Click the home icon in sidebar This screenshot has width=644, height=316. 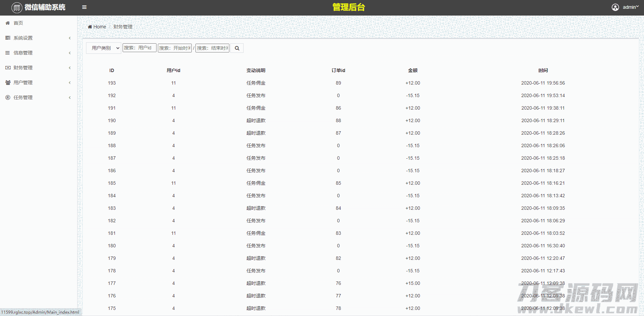(x=8, y=23)
